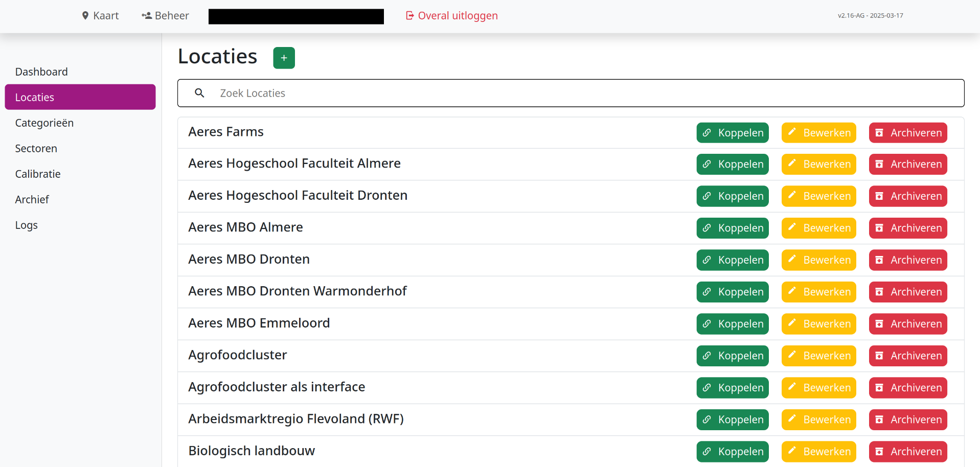Viewport: 980px width, 467px height.
Task: Open the Dashboard sidebar item
Action: pos(41,72)
